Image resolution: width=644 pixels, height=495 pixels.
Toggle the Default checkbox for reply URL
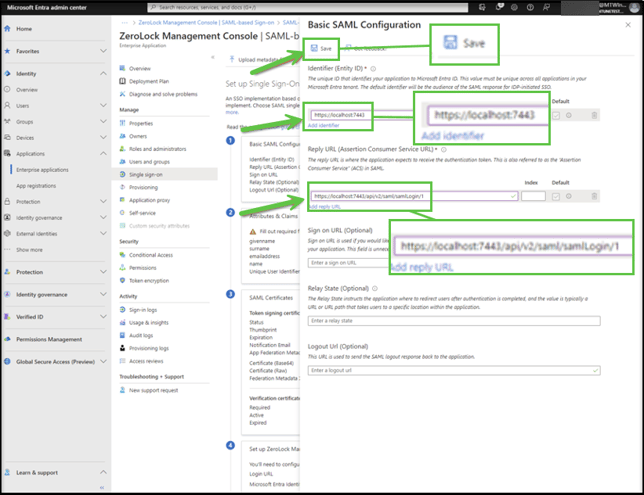[556, 196]
